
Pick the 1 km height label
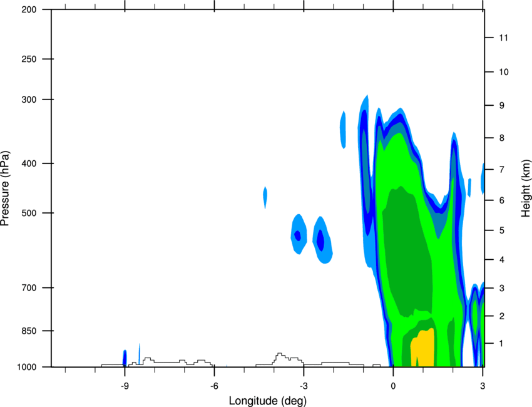click(501, 344)
